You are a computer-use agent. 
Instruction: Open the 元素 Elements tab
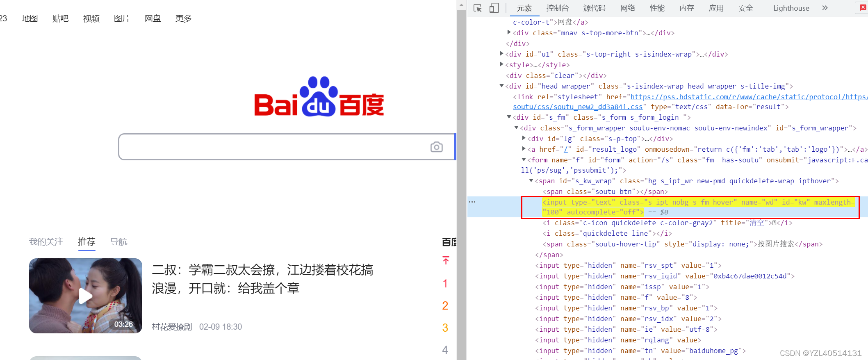[524, 8]
